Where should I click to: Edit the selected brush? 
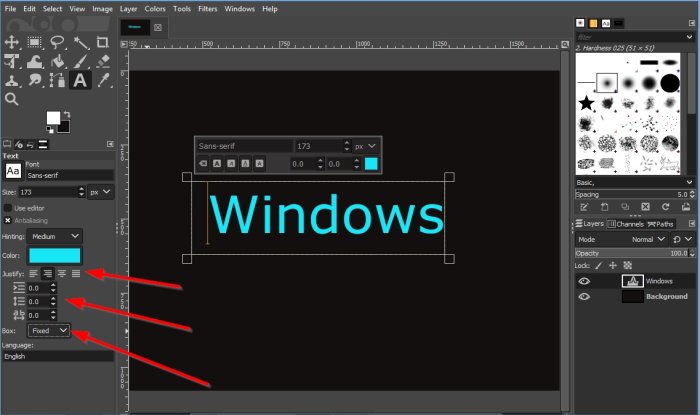click(584, 207)
